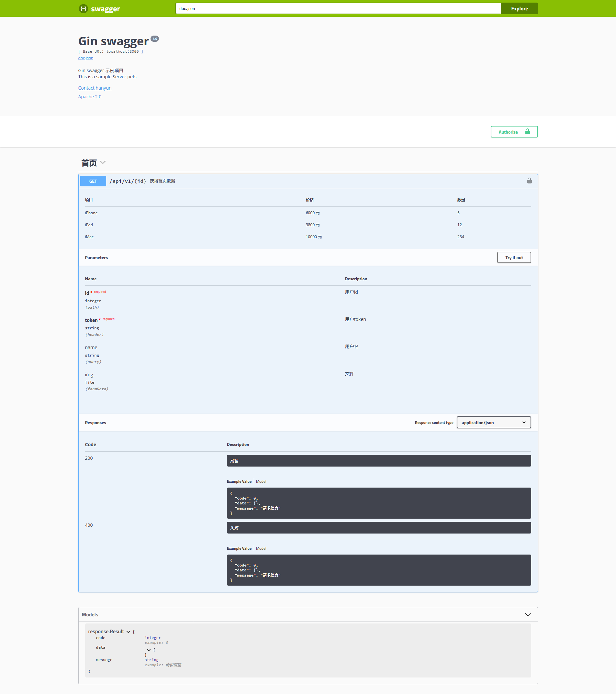The width and height of the screenshot is (616, 694).
Task: Click the 首页 tag heading
Action: pyautogui.click(x=89, y=163)
